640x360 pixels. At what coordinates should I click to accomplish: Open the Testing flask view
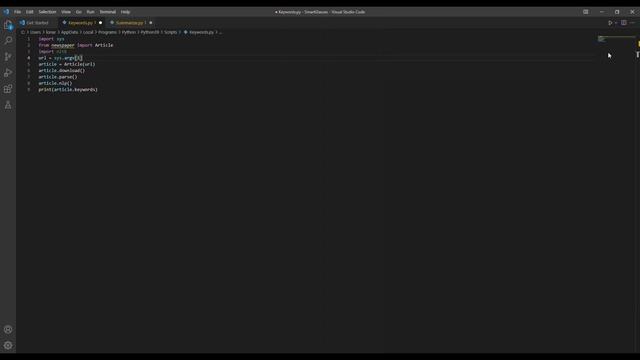point(8,105)
